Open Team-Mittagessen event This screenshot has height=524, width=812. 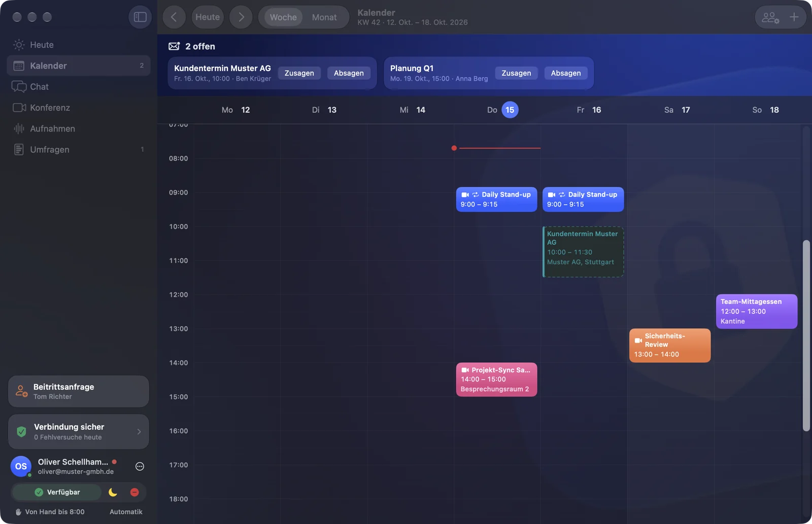click(x=757, y=311)
